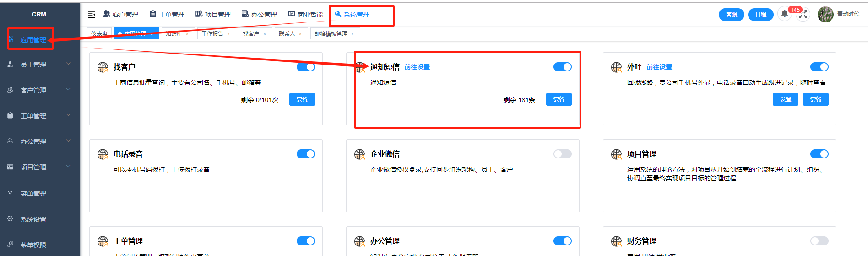Close the 工作报告 tab
Screen dimensions: 868x256
click(x=228, y=34)
